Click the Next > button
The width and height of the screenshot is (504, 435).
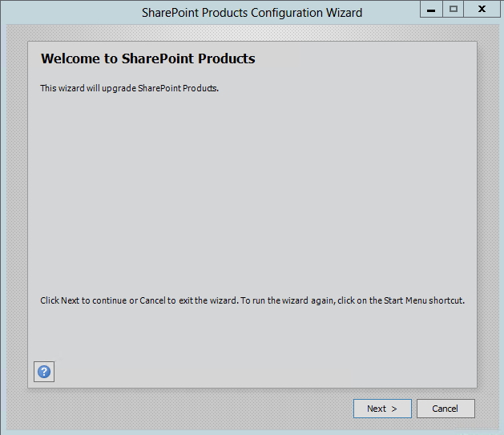(382, 409)
